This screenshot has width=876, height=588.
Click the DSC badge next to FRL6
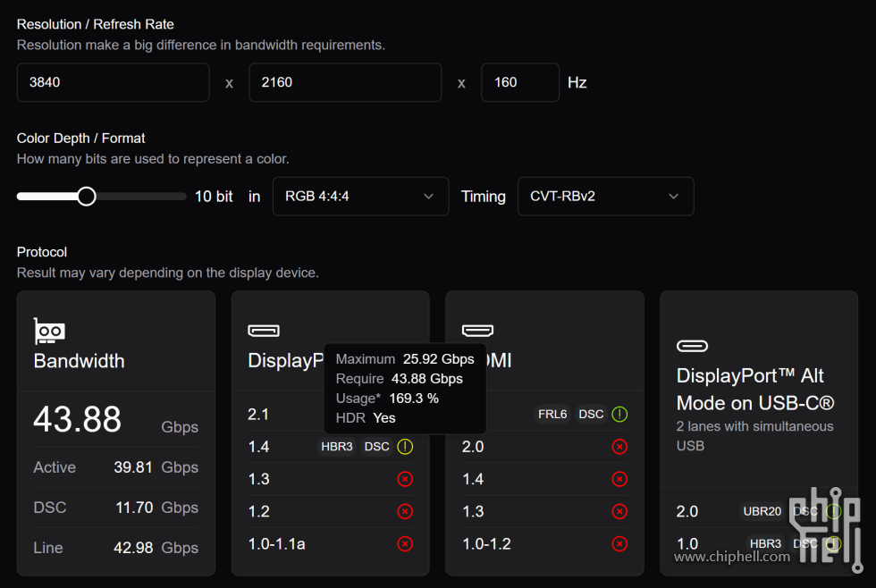pos(591,415)
